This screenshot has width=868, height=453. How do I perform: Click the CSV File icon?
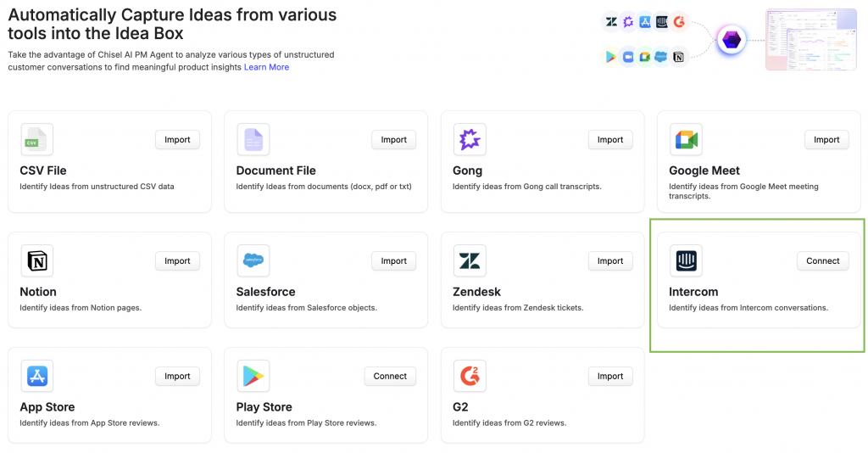pyautogui.click(x=36, y=140)
